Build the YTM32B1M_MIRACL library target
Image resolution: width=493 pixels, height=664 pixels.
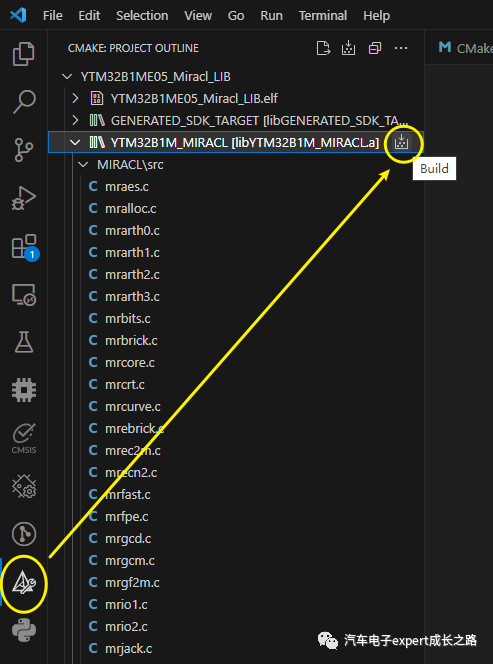point(401,143)
